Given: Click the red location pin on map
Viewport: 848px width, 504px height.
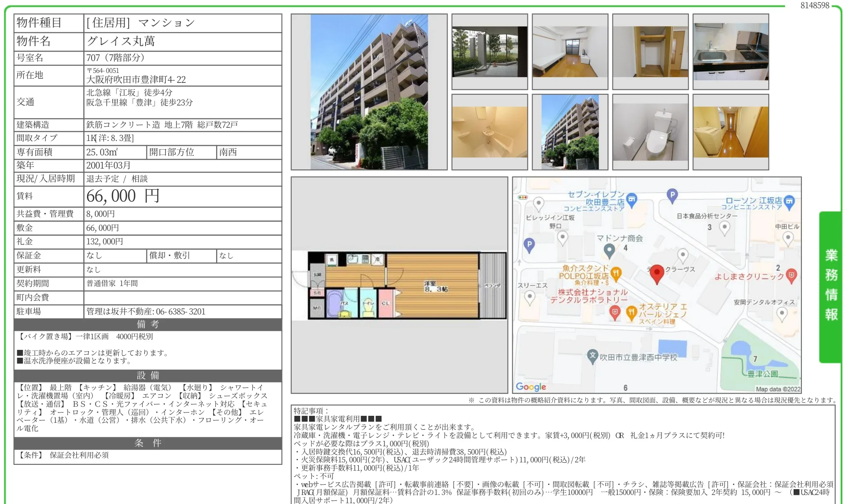Looking at the screenshot, I should pyautogui.click(x=657, y=273).
